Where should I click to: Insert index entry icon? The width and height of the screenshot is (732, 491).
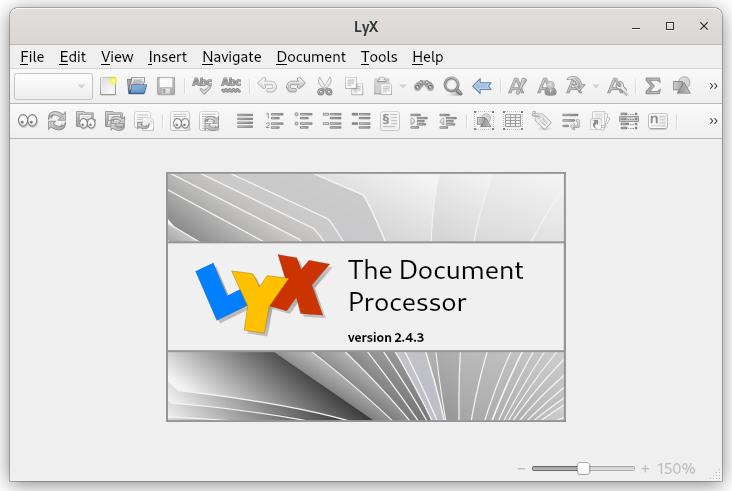628,121
